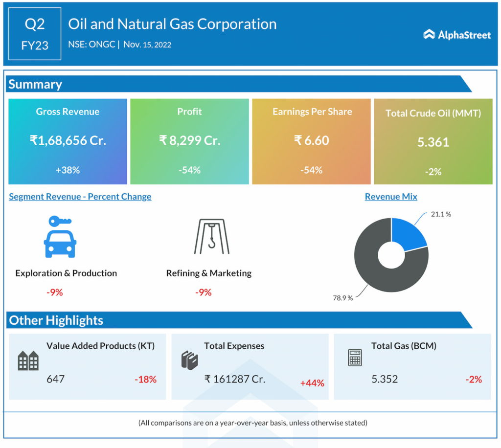Screen dimensions: 501x448
Task: Click the car with key icon
Action: [60, 237]
